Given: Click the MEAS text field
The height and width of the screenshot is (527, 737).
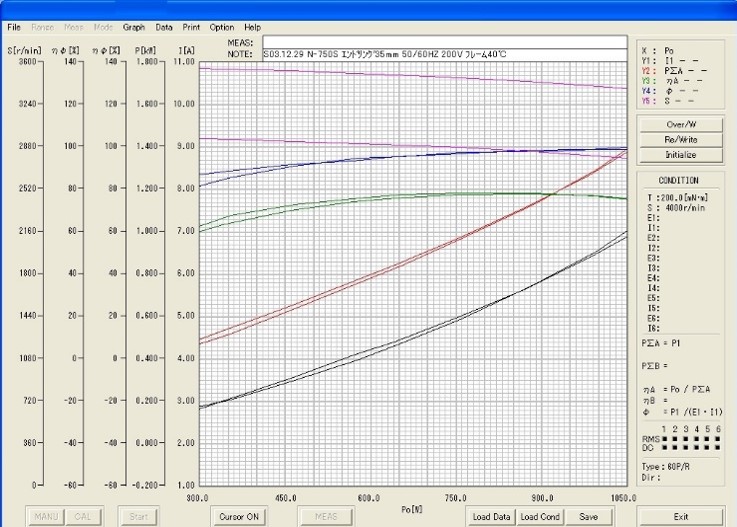Looking at the screenshot, I should pos(445,42).
